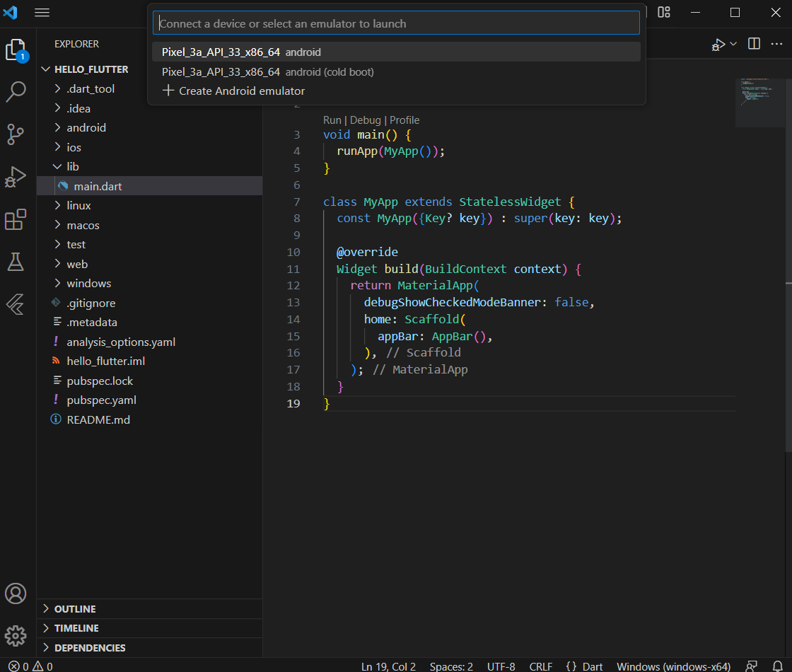Open the Search view icon

pos(16,92)
